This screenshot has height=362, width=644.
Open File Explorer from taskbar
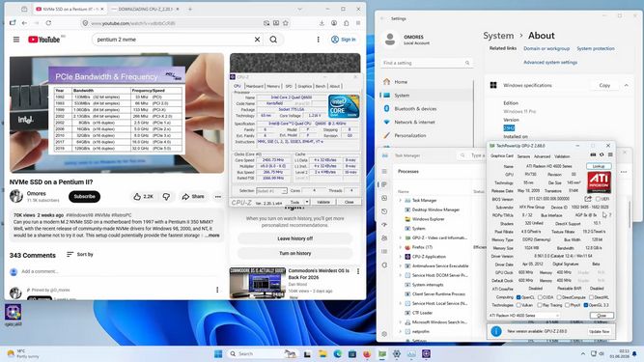click(322, 353)
